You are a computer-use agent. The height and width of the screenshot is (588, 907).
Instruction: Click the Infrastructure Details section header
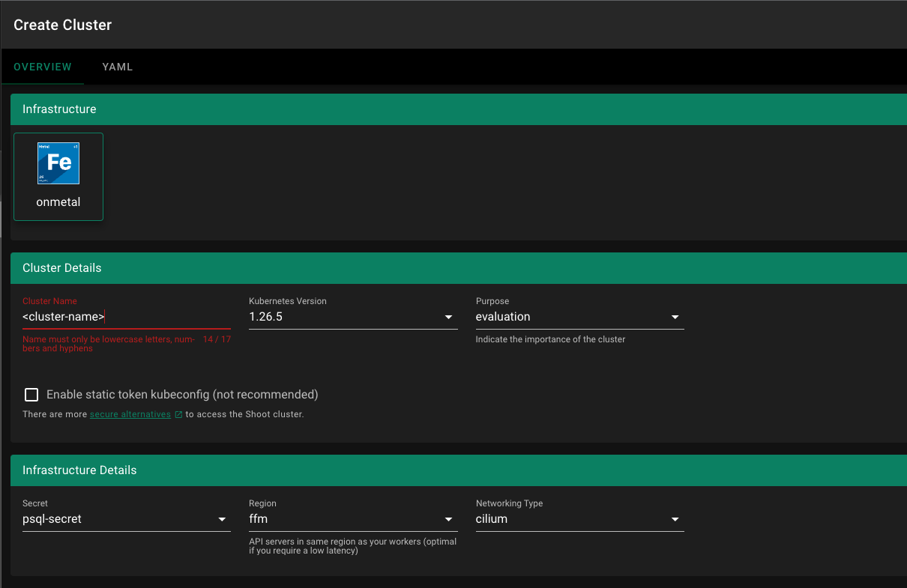click(x=79, y=470)
